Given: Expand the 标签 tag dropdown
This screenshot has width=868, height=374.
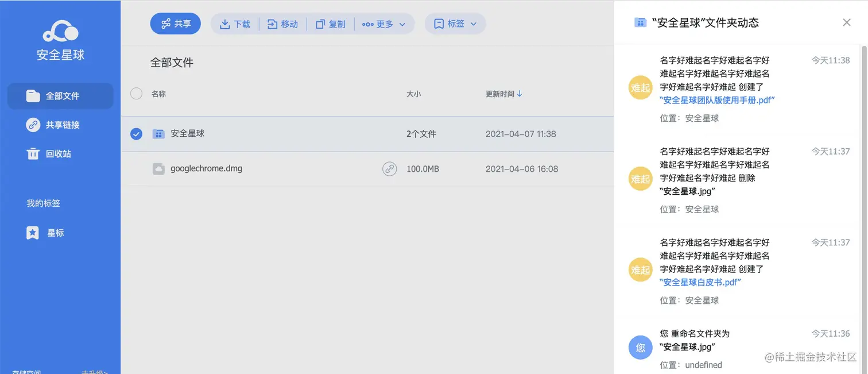Looking at the screenshot, I should [x=455, y=24].
